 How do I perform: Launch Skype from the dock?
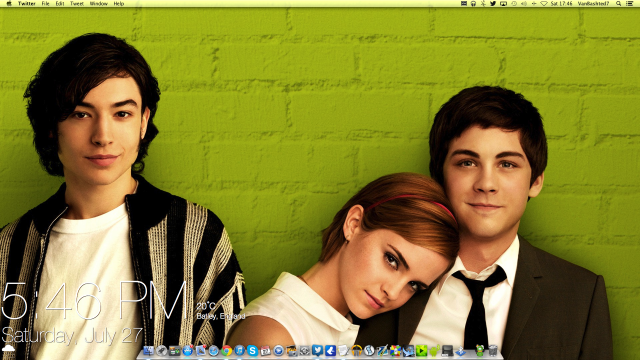(252, 351)
